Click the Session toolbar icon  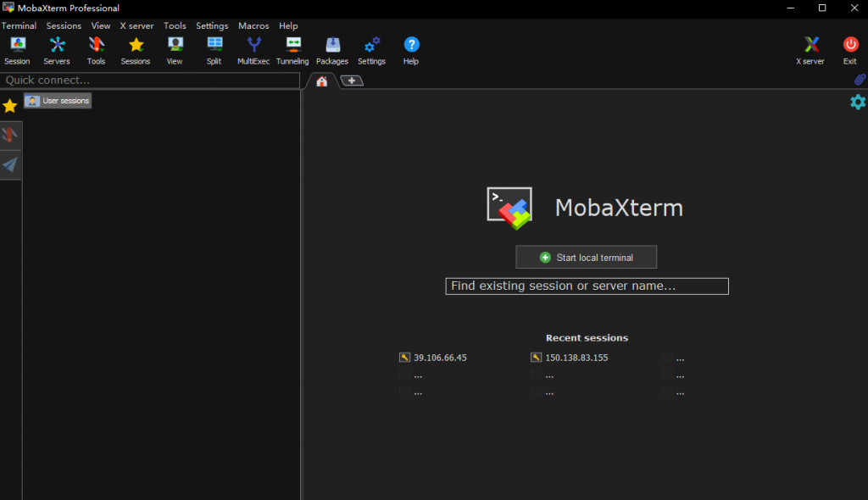pos(17,50)
